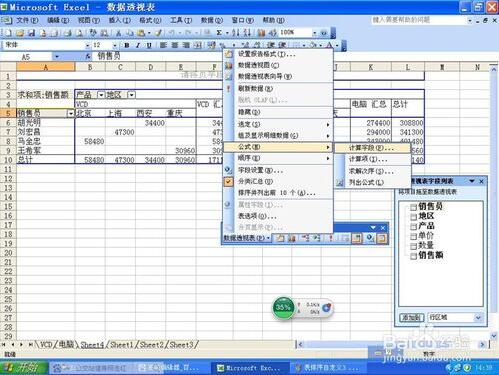This screenshot has height=375, width=499.
Task: Set fill color with the paint bucket
Action: (x=313, y=45)
